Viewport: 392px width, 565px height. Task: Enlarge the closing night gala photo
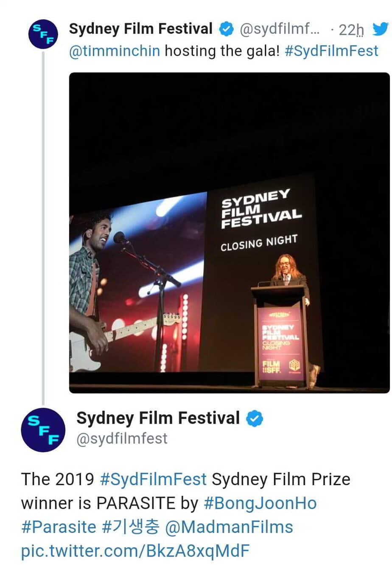click(229, 233)
